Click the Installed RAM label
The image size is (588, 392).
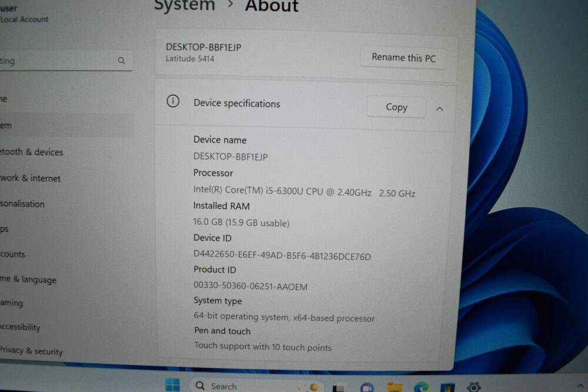[x=221, y=206]
